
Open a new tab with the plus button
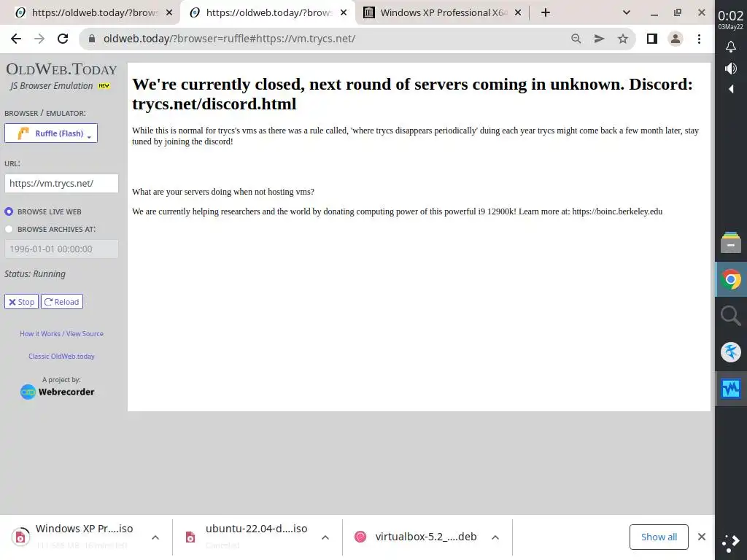(x=546, y=13)
